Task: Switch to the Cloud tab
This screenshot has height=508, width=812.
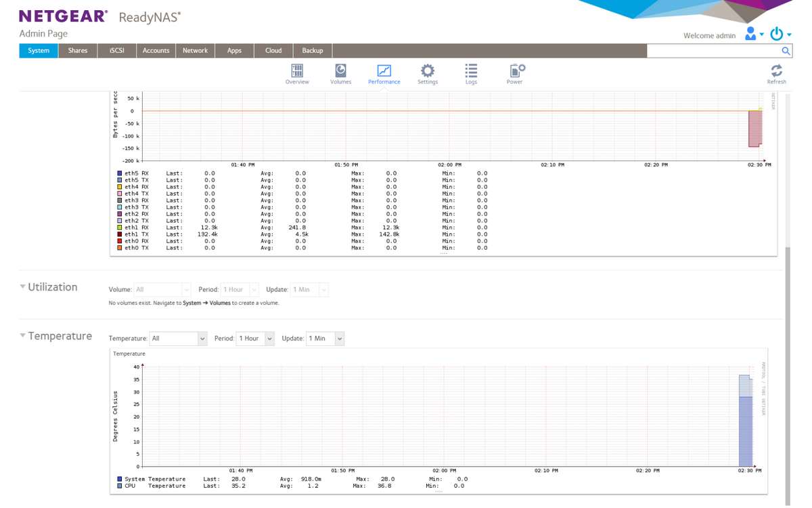Action: (x=273, y=51)
